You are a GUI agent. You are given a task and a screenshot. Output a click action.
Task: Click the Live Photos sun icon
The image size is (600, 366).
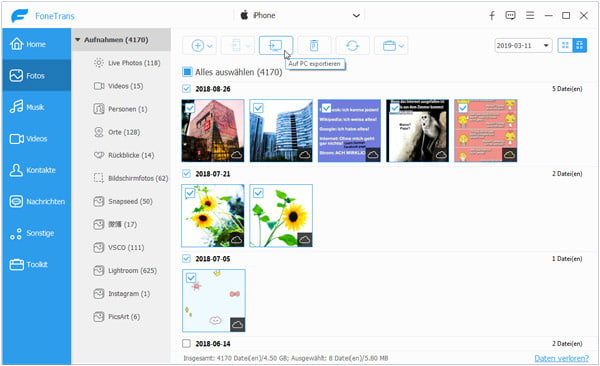pyautogui.click(x=99, y=63)
